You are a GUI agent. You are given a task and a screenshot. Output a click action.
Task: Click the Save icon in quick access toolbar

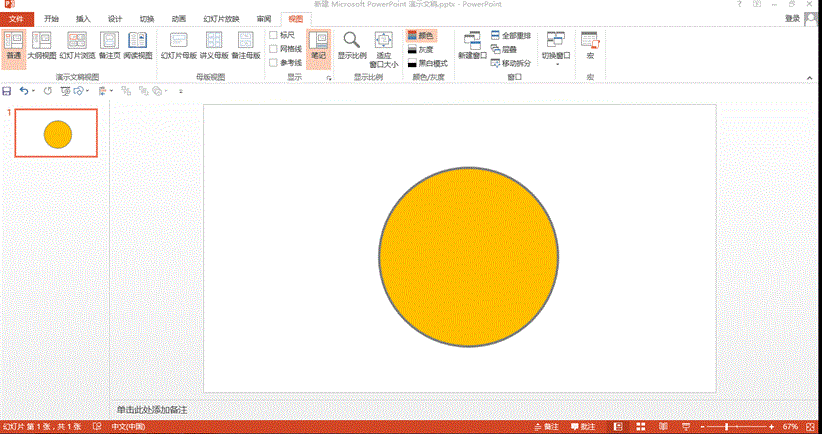pyautogui.click(x=8, y=91)
